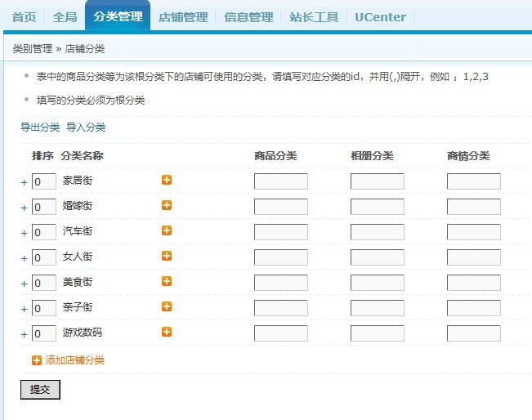
Task: Focus the 相册分类 field for 汽车街
Action: tap(378, 232)
